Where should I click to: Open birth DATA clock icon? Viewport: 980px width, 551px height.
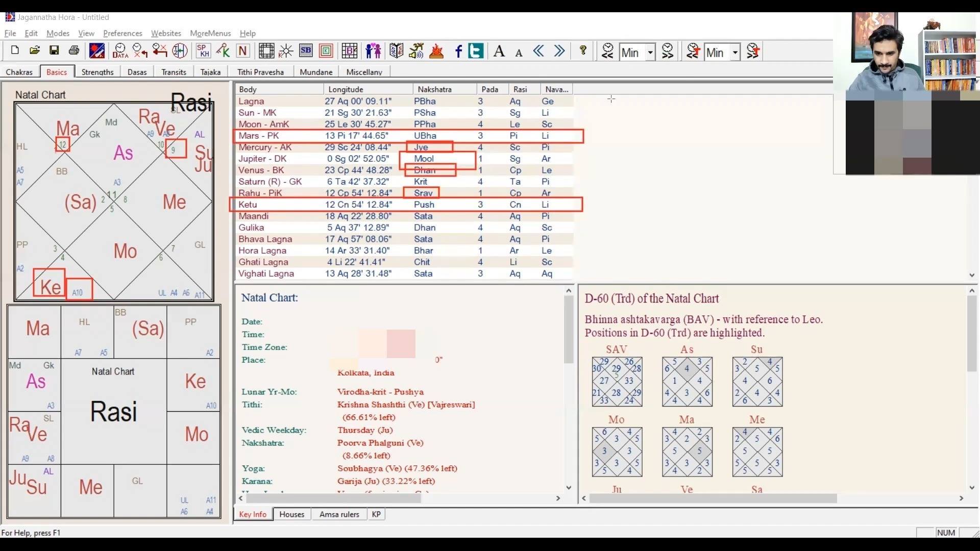click(120, 51)
